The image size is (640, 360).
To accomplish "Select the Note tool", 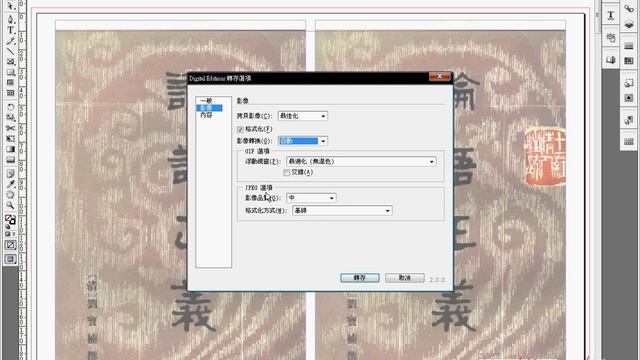I will coord(10,174).
